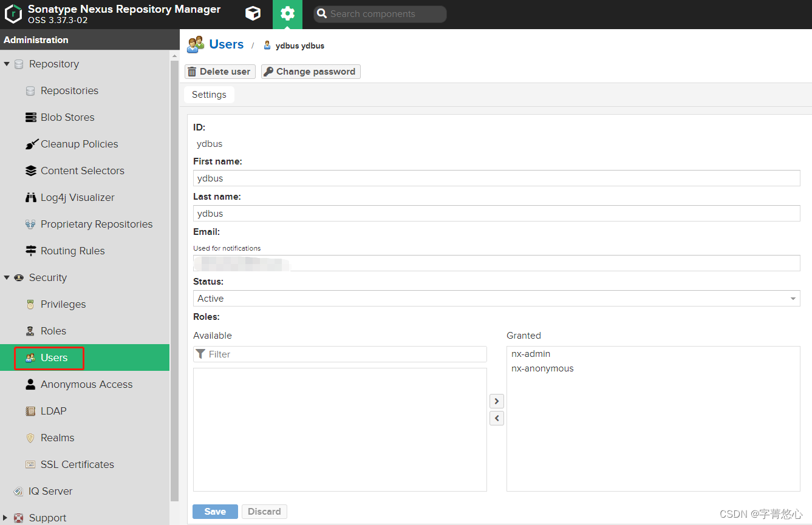Open Proprietary Repositories in the sidebar
The image size is (812, 525).
click(97, 225)
